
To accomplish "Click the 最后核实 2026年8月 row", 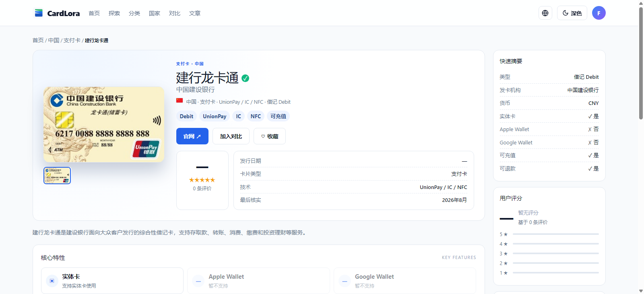I will pos(354,200).
